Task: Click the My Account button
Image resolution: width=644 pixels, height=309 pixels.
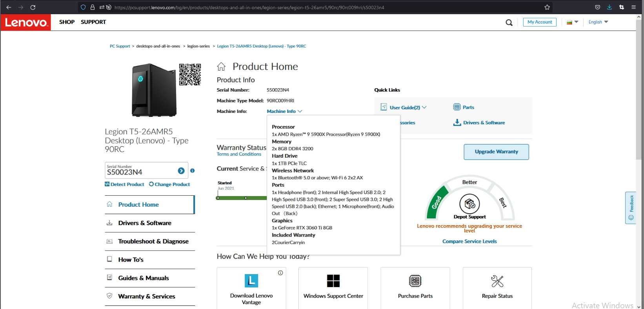Action: 540,22
